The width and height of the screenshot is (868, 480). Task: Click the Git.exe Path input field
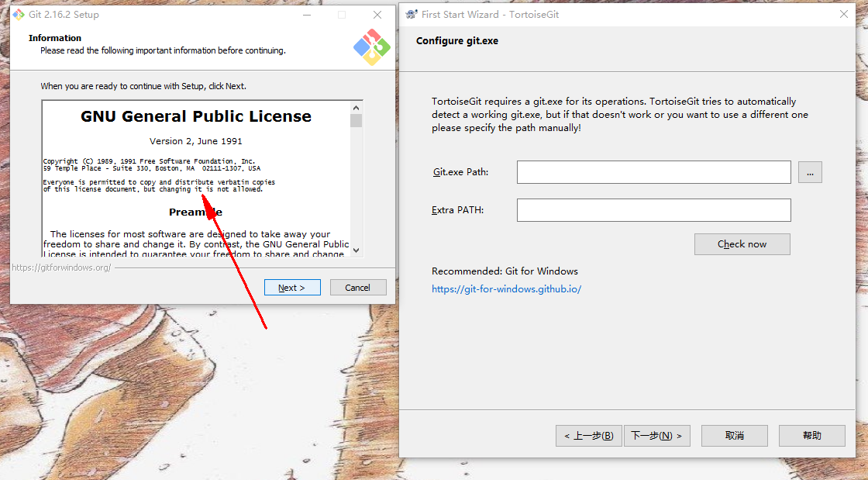pos(654,172)
